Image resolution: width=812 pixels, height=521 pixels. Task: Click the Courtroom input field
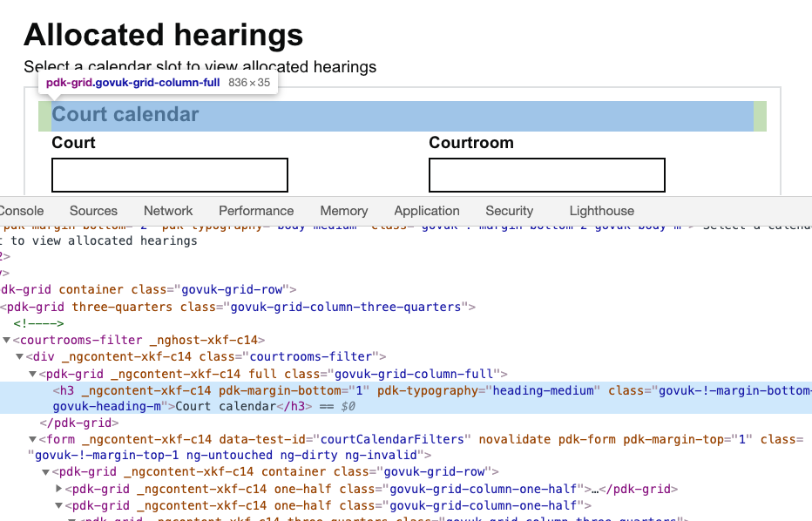tap(547, 175)
